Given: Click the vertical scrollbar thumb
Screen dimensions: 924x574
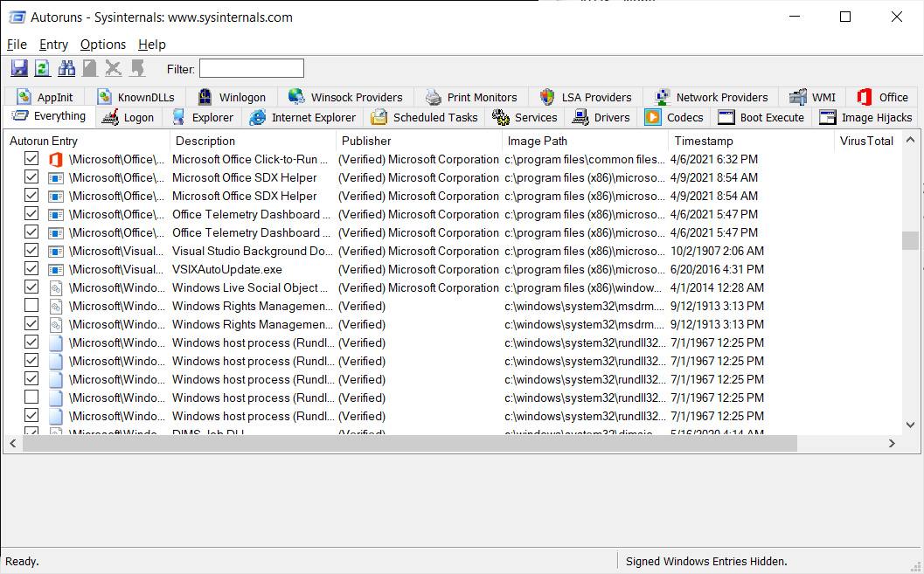Looking at the screenshot, I should coord(910,240).
